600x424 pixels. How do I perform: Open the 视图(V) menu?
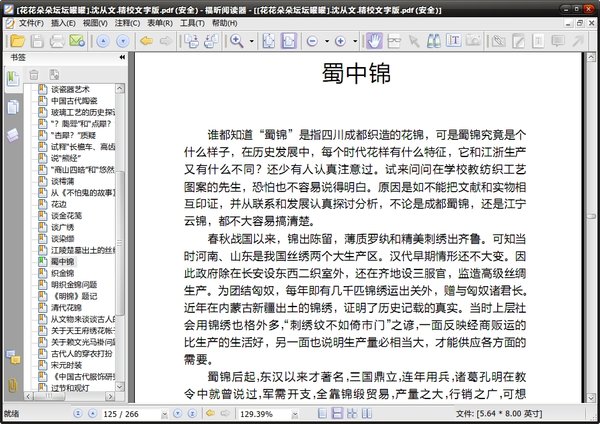pos(97,22)
